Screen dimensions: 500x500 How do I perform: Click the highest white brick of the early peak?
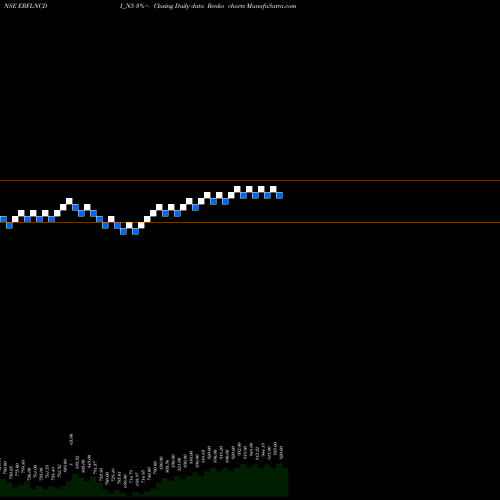(69, 201)
